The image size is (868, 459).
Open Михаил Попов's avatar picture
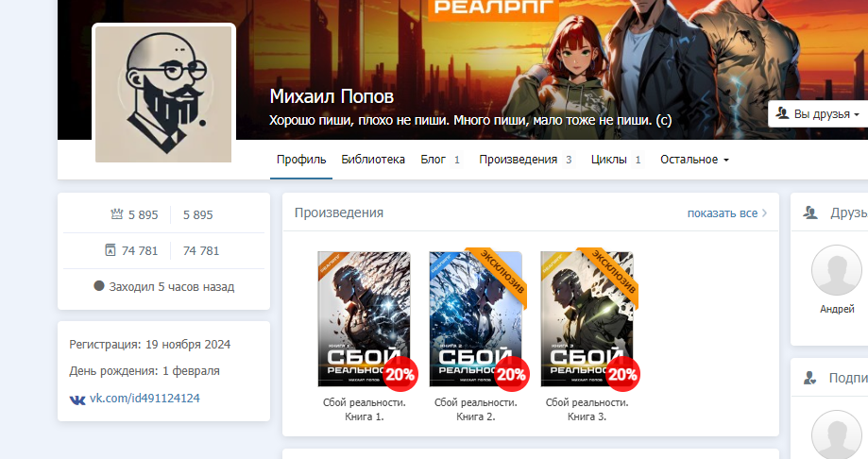coord(163,94)
